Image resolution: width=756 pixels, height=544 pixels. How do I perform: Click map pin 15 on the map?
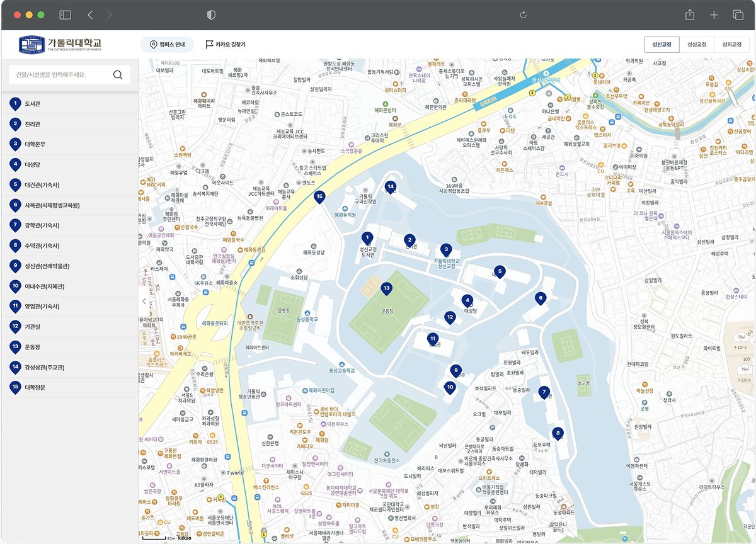point(319,198)
